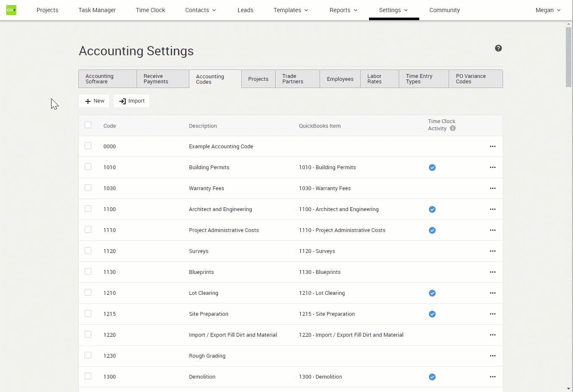This screenshot has width=573, height=392.
Task: Click the vertical page scrollbar thumb
Action: point(568,57)
